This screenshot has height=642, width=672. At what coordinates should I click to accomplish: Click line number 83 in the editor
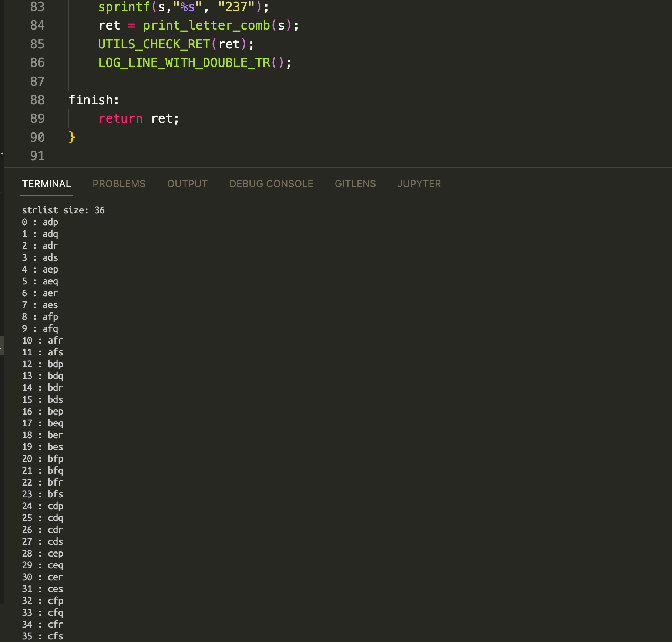37,7
